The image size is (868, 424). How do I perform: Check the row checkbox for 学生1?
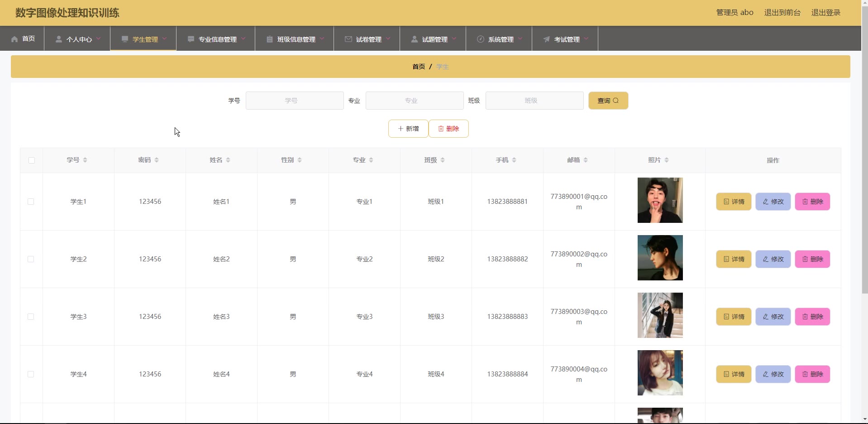pos(31,202)
